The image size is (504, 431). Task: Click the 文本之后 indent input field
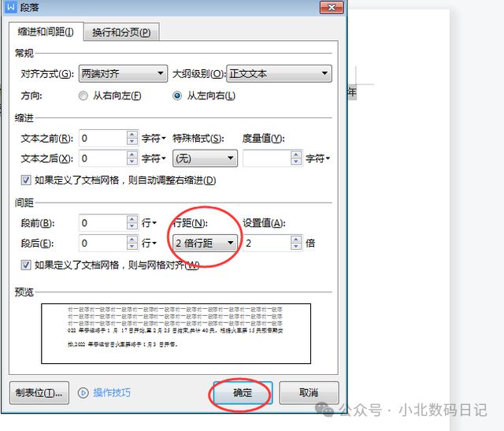click(103, 158)
